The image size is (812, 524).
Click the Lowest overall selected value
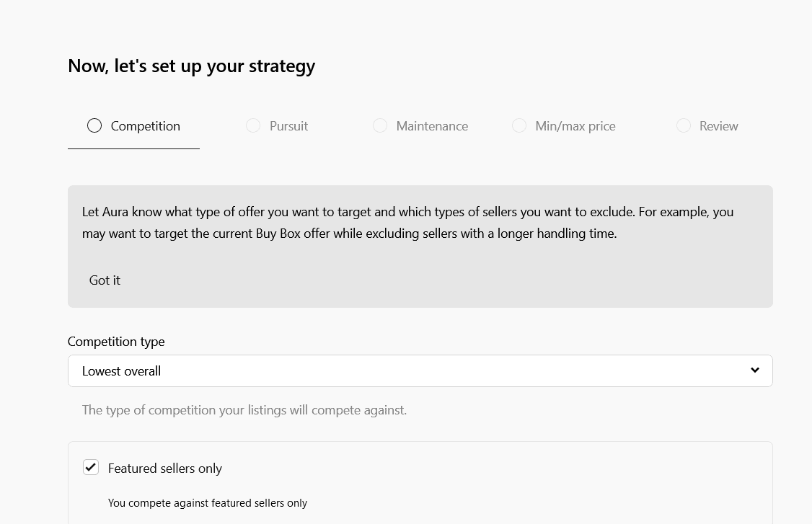point(121,370)
